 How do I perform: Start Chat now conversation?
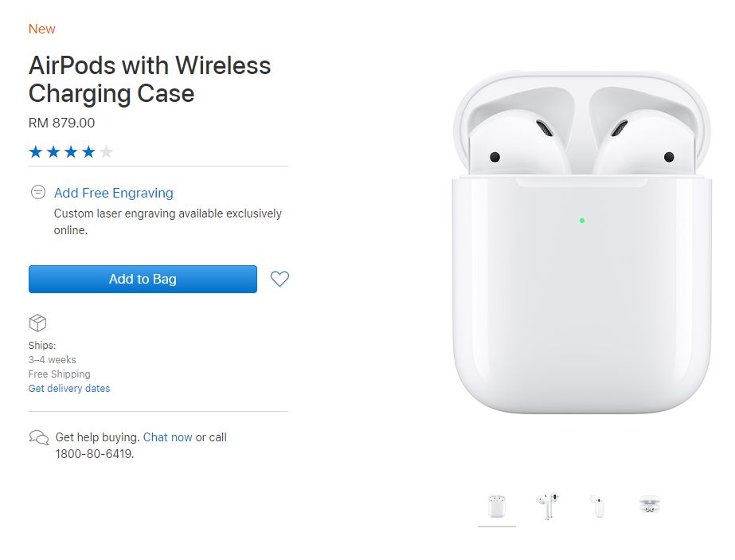tap(167, 437)
